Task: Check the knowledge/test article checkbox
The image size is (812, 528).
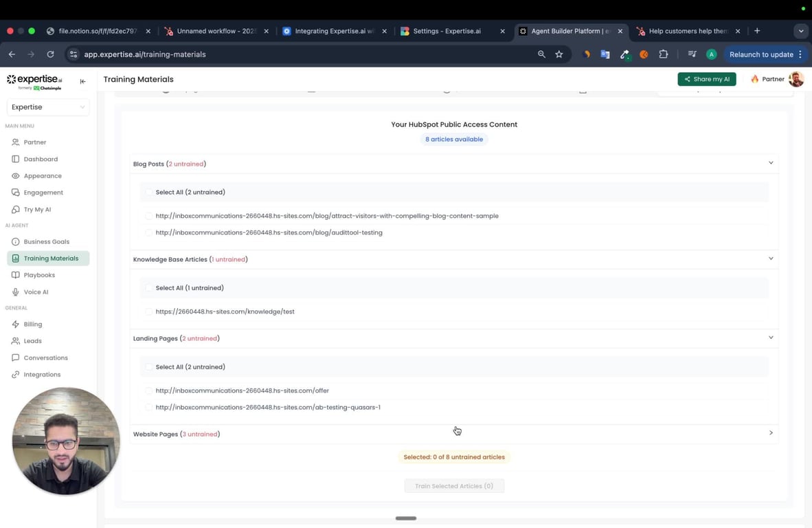Action: tap(149, 312)
